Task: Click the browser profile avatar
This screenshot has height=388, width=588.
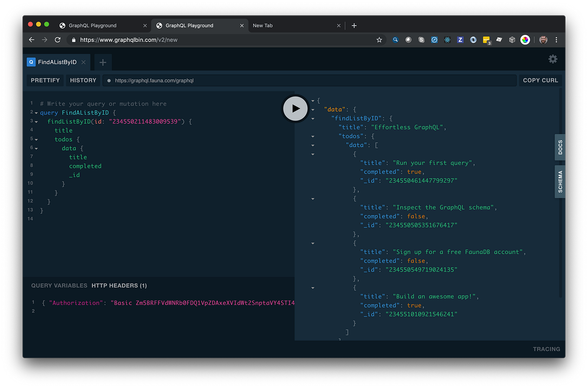Action: pos(543,39)
